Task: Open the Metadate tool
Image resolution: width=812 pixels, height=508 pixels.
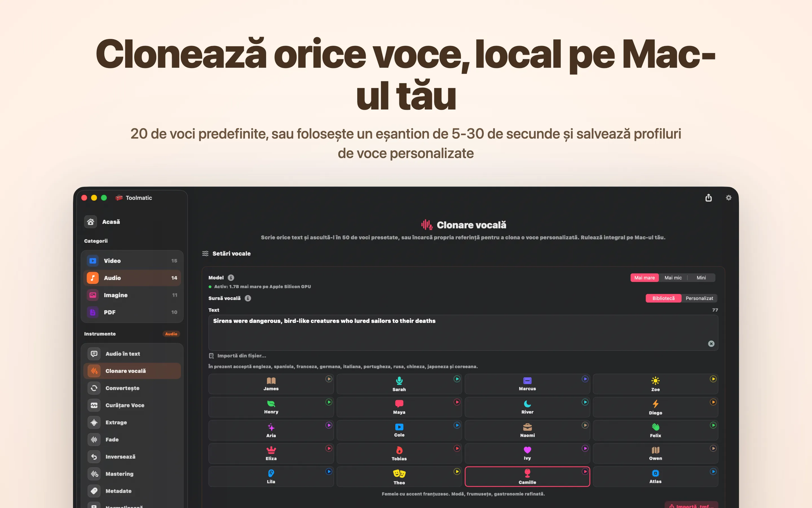Action: pos(132,491)
